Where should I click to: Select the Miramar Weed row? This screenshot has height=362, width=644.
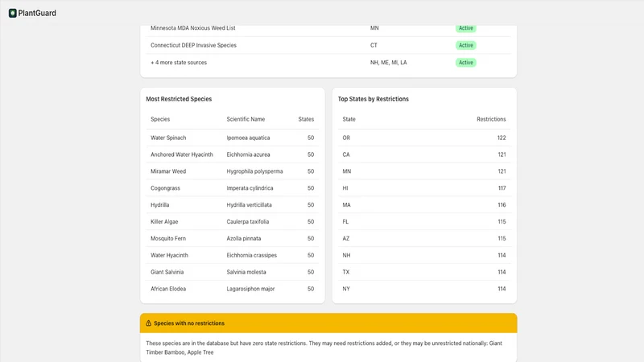(233, 171)
